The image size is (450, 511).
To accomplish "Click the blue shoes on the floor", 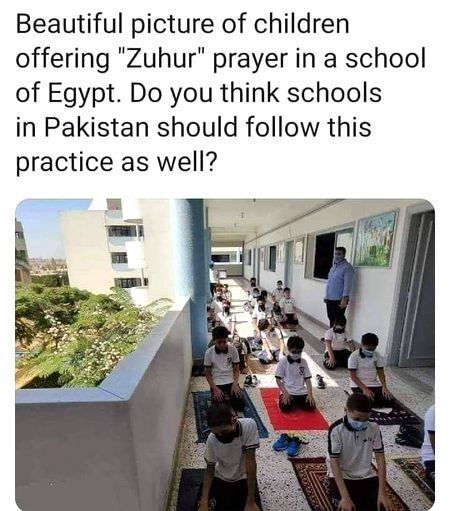I will click(287, 444).
